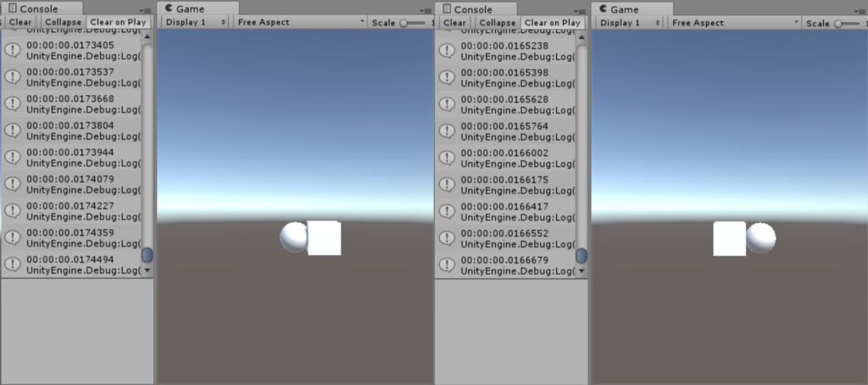Click left Console scrollbar up arrow
868x385 pixels.
tap(147, 36)
